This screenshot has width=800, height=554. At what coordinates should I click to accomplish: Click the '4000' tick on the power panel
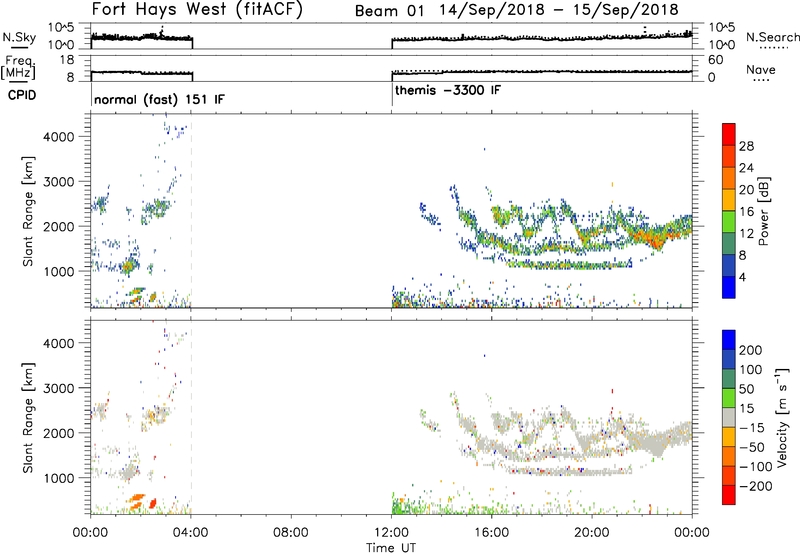point(59,137)
